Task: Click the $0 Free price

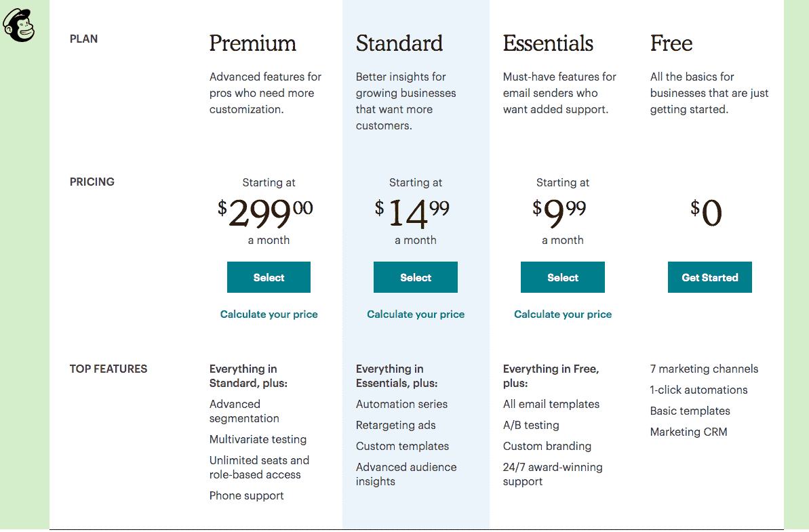Action: 706,213
